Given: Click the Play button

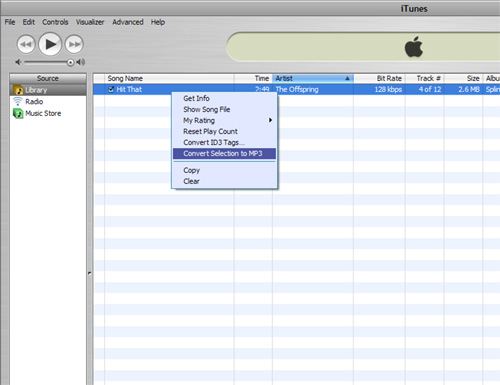Looking at the screenshot, I should point(50,44).
